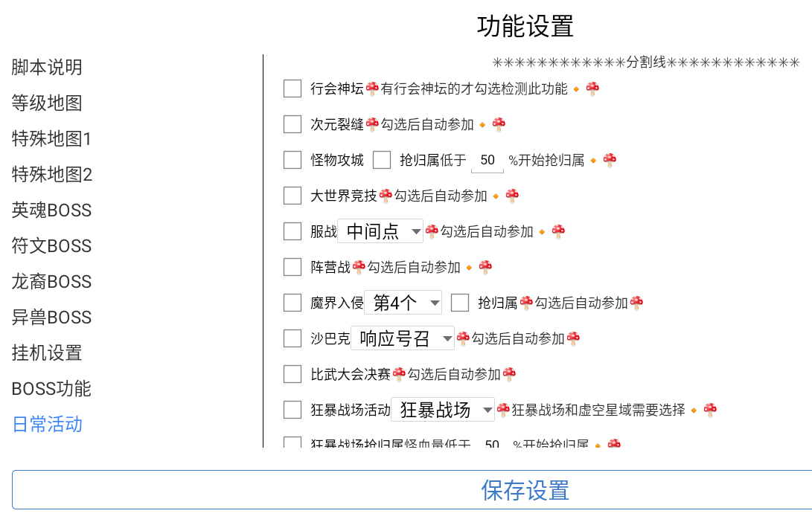Toggle the 沙巴克 checkbox
The height and width of the screenshot is (525, 812).
point(292,339)
